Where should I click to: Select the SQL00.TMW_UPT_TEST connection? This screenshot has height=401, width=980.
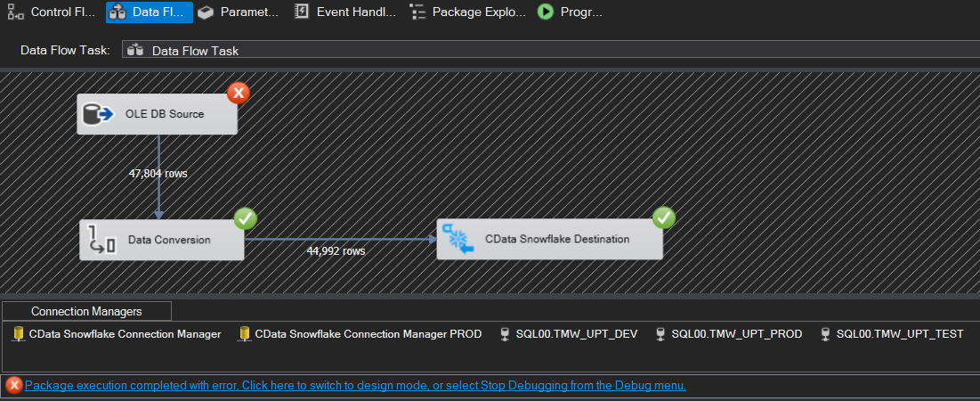point(891,334)
